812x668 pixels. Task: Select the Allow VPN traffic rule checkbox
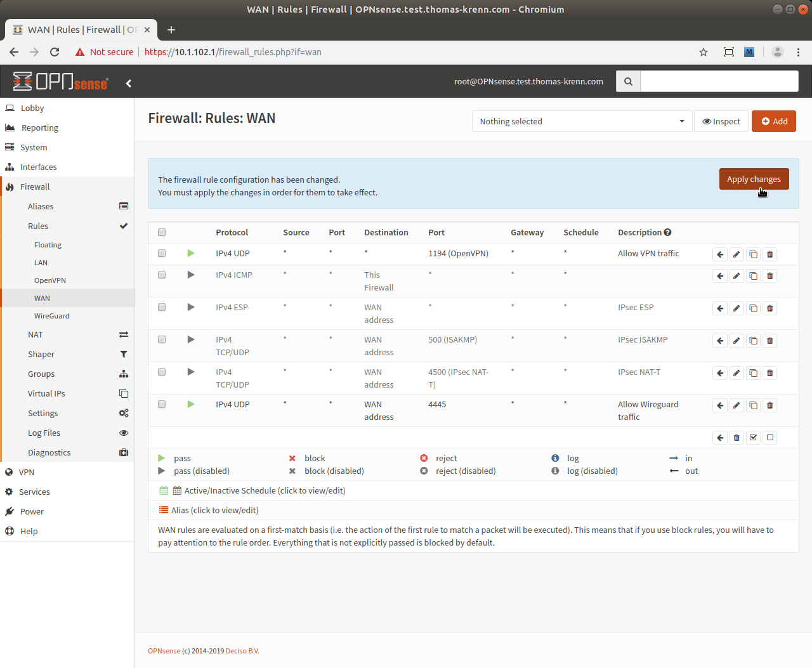(162, 253)
